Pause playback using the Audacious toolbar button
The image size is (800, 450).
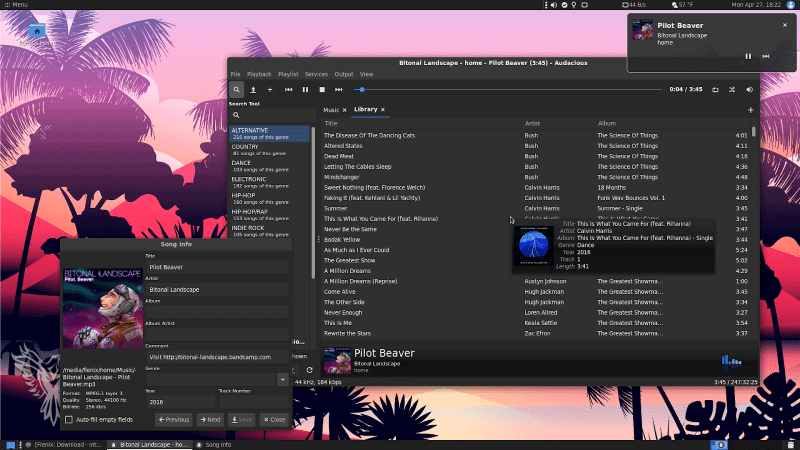coord(305,89)
